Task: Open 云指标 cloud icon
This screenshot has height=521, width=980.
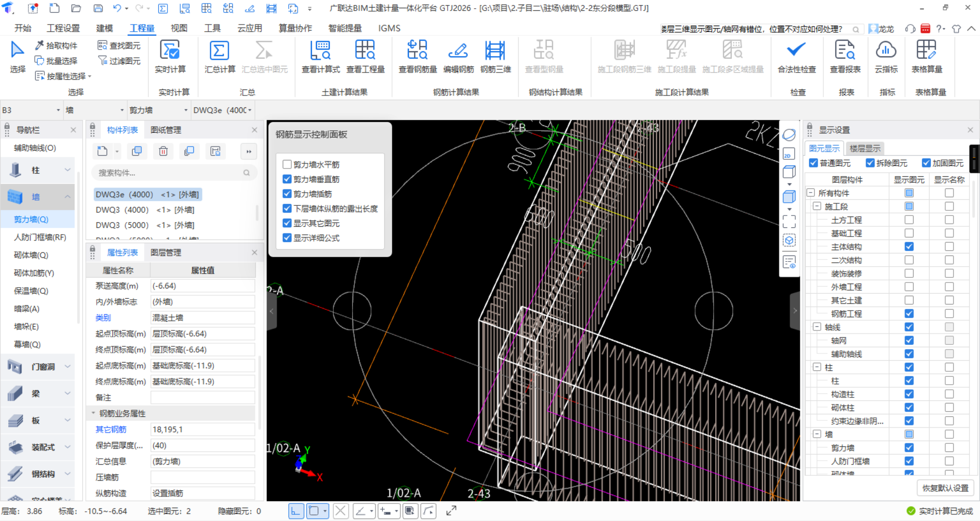Action: pyautogui.click(x=886, y=51)
